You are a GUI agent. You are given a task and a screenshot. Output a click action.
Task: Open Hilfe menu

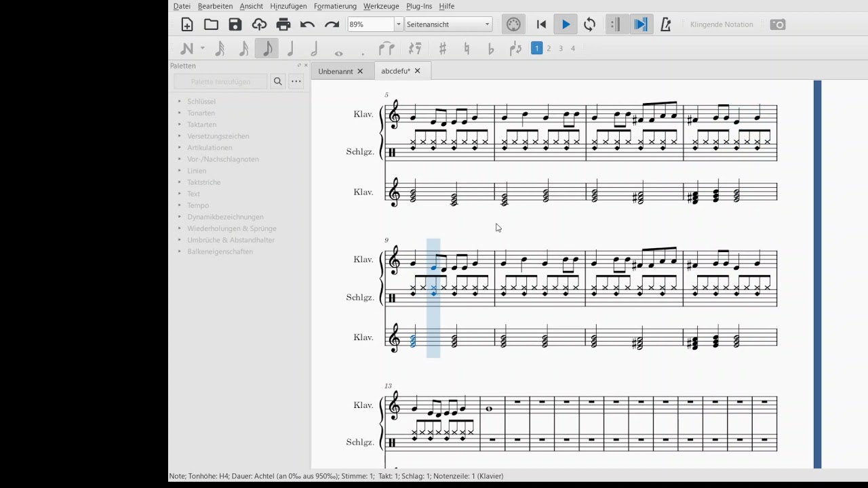pyautogui.click(x=447, y=6)
